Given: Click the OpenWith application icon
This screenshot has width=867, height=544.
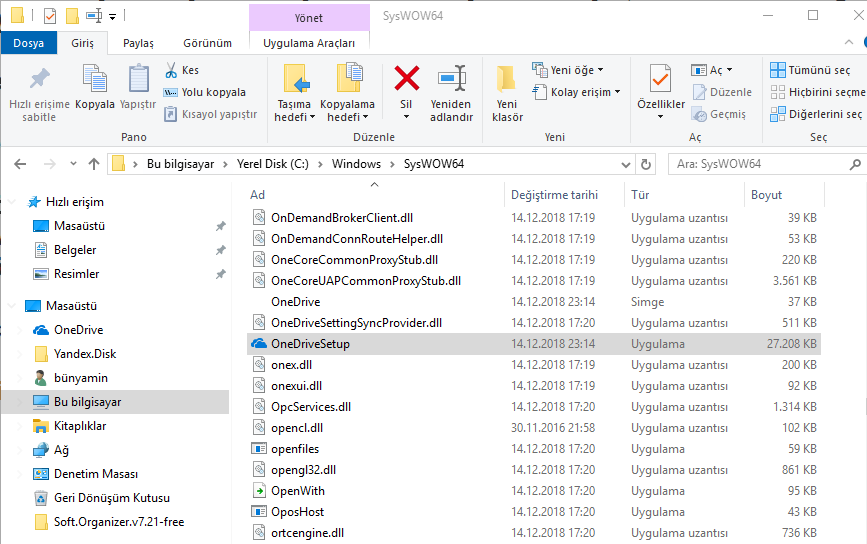Looking at the screenshot, I should tap(259, 491).
